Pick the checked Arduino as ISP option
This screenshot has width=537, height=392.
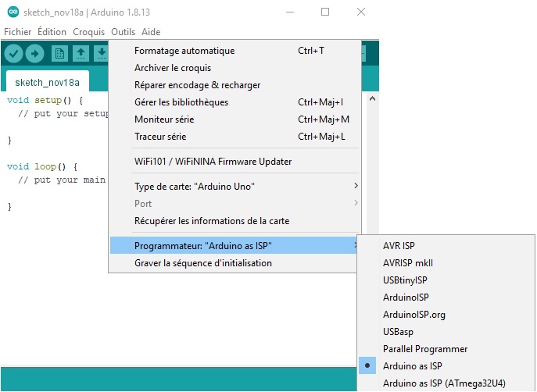click(412, 366)
